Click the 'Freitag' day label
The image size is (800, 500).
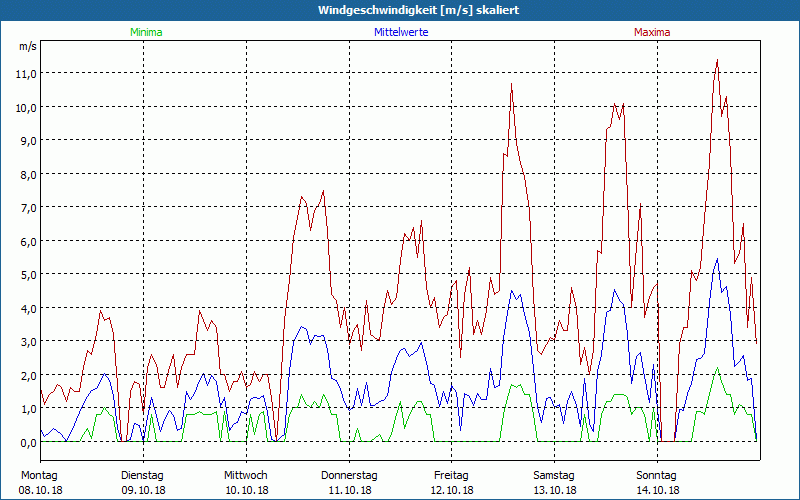coord(451,476)
